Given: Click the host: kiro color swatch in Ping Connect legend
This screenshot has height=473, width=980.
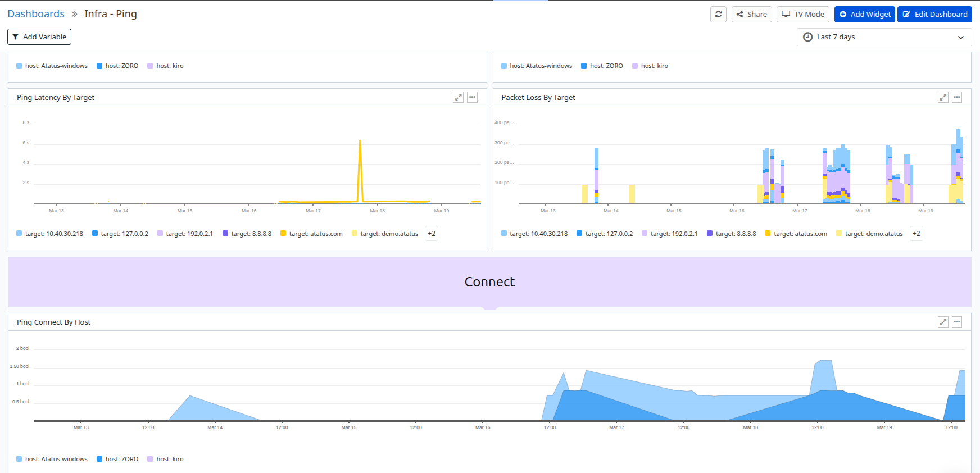Looking at the screenshot, I should click(x=150, y=459).
